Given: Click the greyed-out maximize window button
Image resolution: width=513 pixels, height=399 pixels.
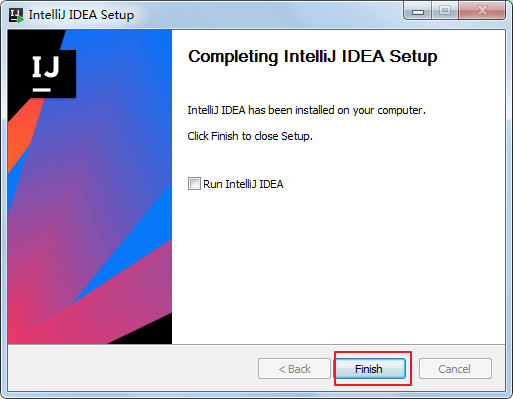Looking at the screenshot, I should 445,11.
